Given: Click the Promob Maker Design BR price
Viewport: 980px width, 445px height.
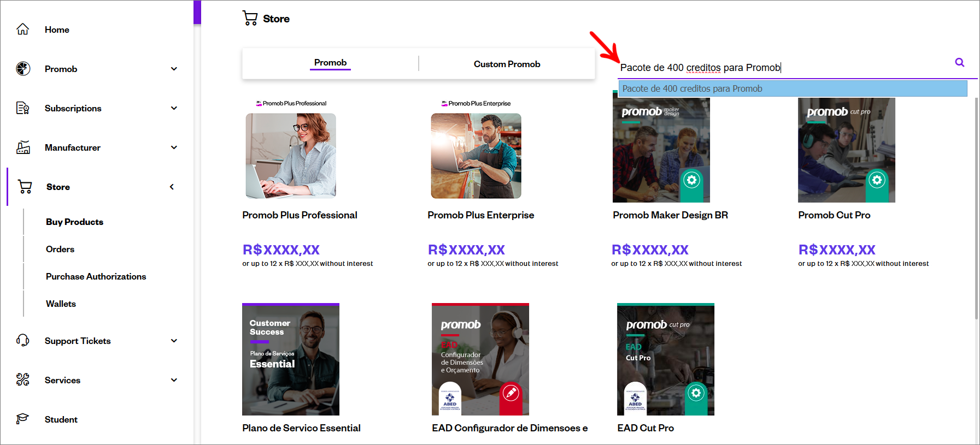Looking at the screenshot, I should pyautogui.click(x=650, y=250).
